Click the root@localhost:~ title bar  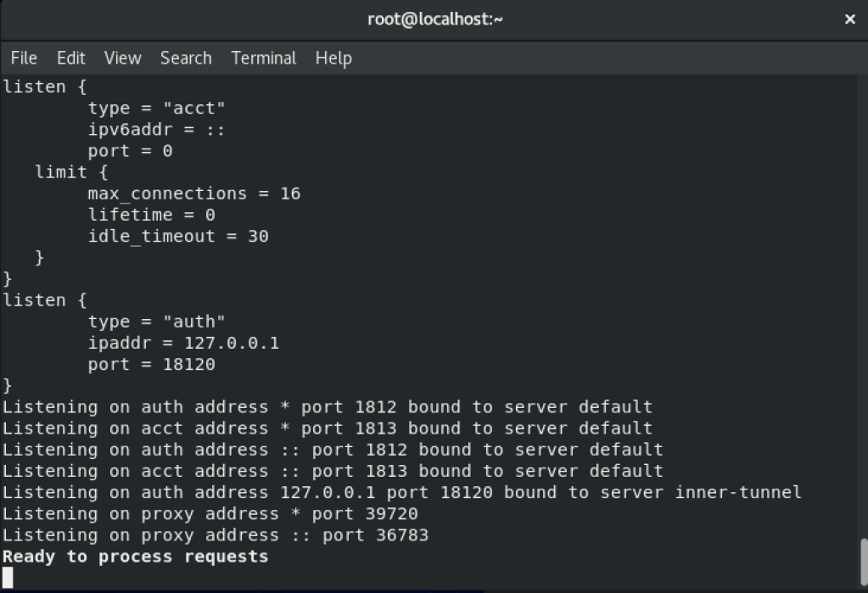pos(434,20)
